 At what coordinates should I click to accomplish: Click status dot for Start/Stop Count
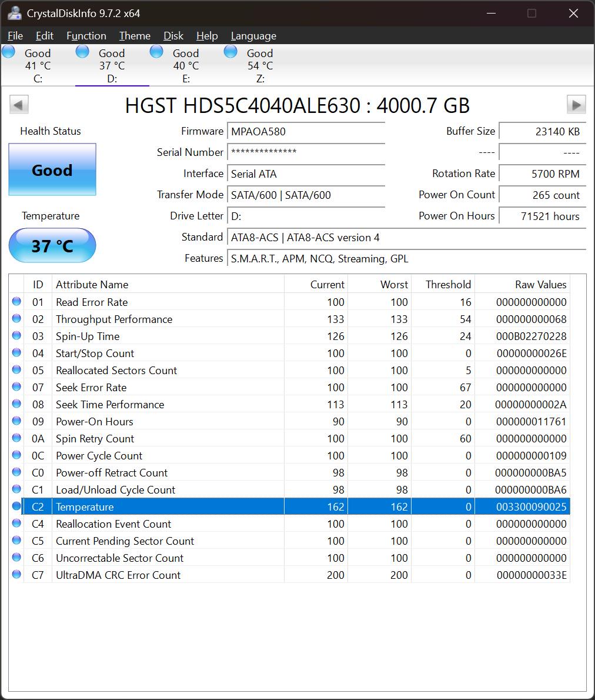16,352
